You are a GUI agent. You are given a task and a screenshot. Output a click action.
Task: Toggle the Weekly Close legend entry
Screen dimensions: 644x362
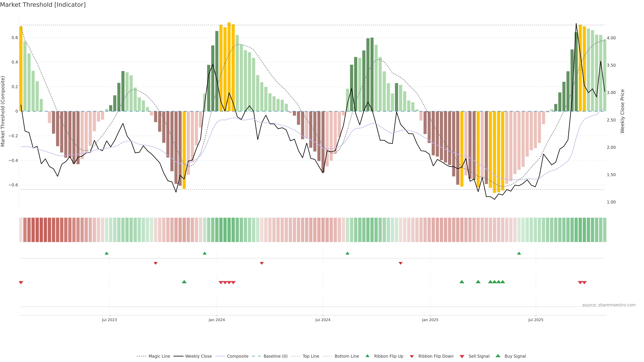[198, 356]
